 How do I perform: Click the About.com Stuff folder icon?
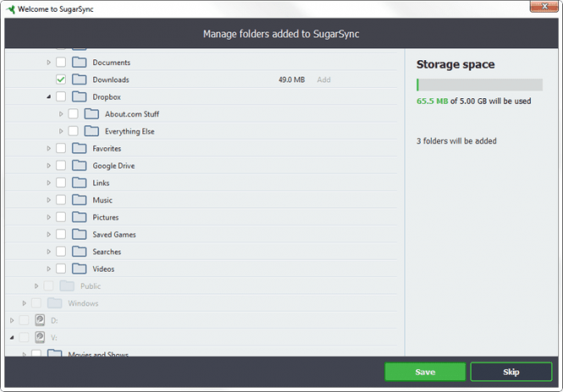click(91, 113)
